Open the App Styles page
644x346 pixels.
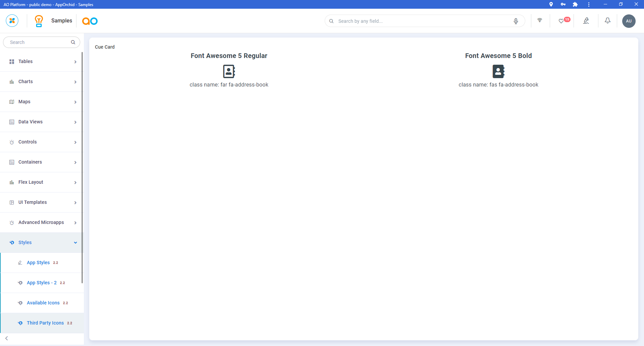click(x=38, y=263)
